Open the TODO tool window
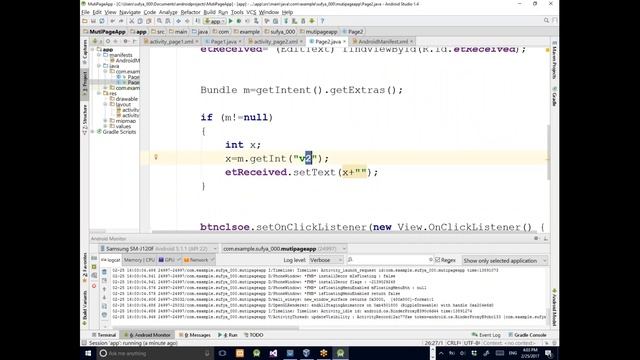 point(254,335)
